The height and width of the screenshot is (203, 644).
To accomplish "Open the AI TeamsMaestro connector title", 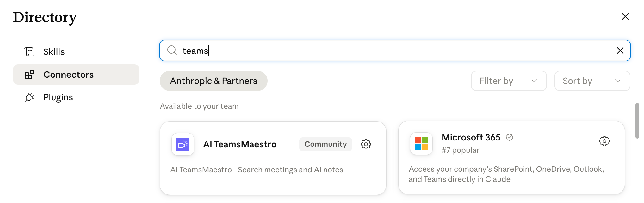I will tap(240, 144).
